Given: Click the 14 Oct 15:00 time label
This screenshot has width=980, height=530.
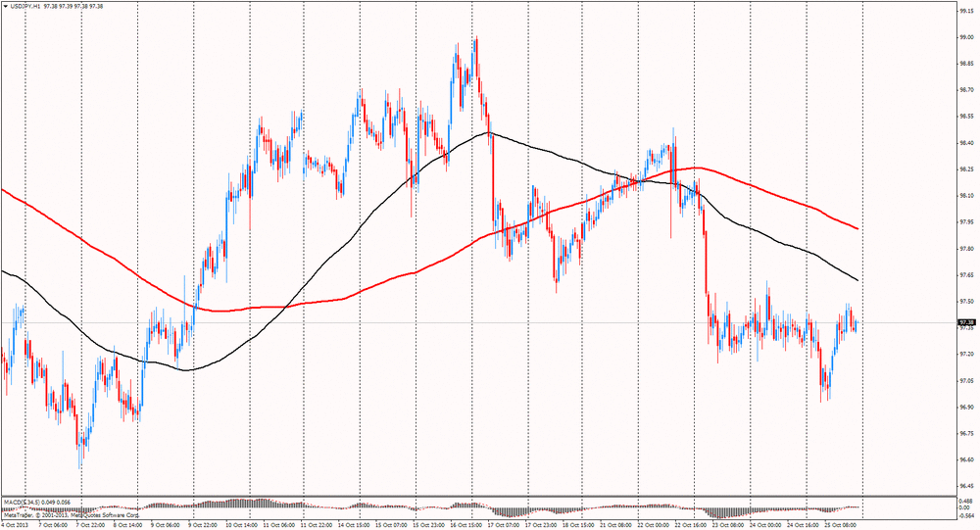Looking at the screenshot, I should coord(354,526).
